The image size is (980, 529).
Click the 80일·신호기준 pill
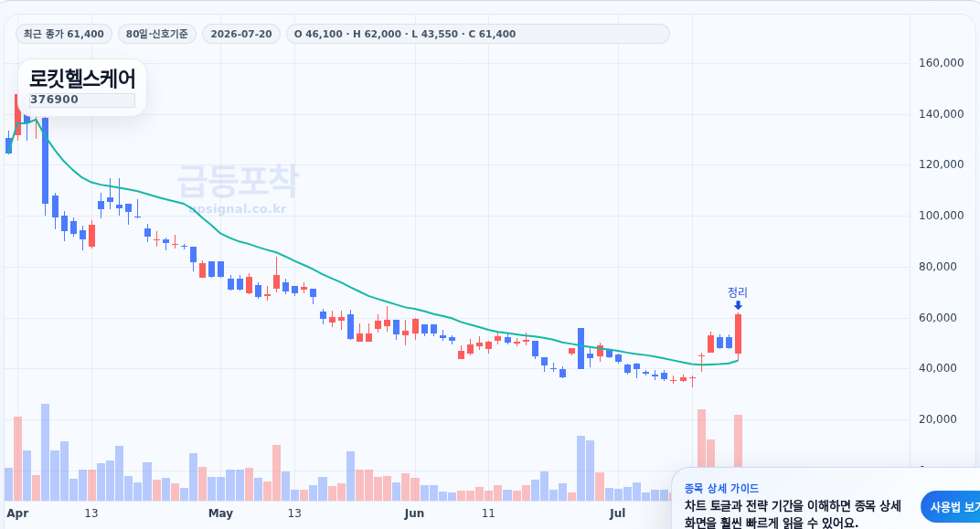click(x=157, y=34)
